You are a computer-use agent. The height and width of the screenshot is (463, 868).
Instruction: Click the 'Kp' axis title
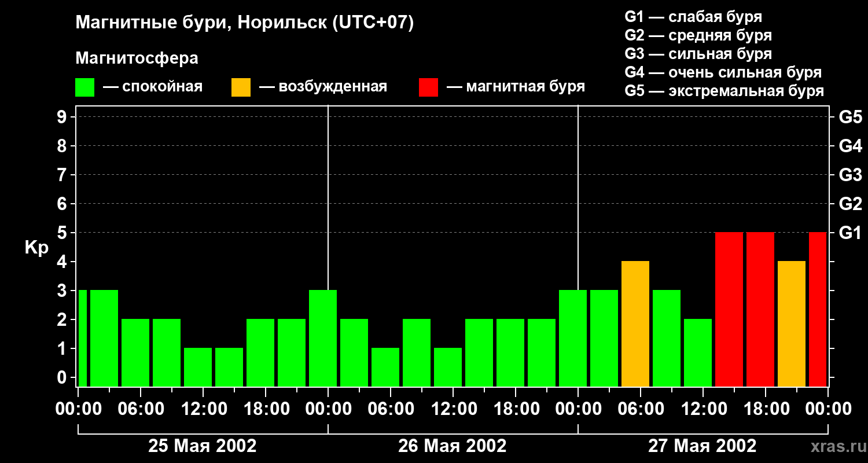click(37, 248)
